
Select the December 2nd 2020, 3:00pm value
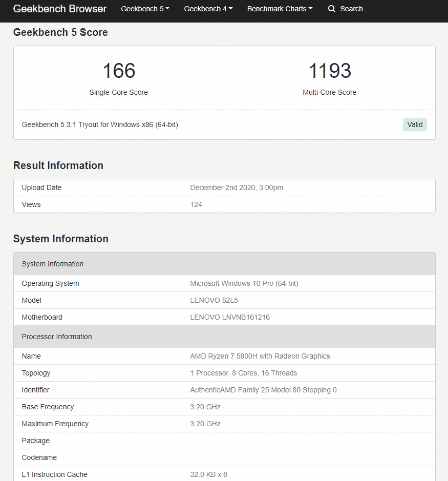click(x=237, y=187)
